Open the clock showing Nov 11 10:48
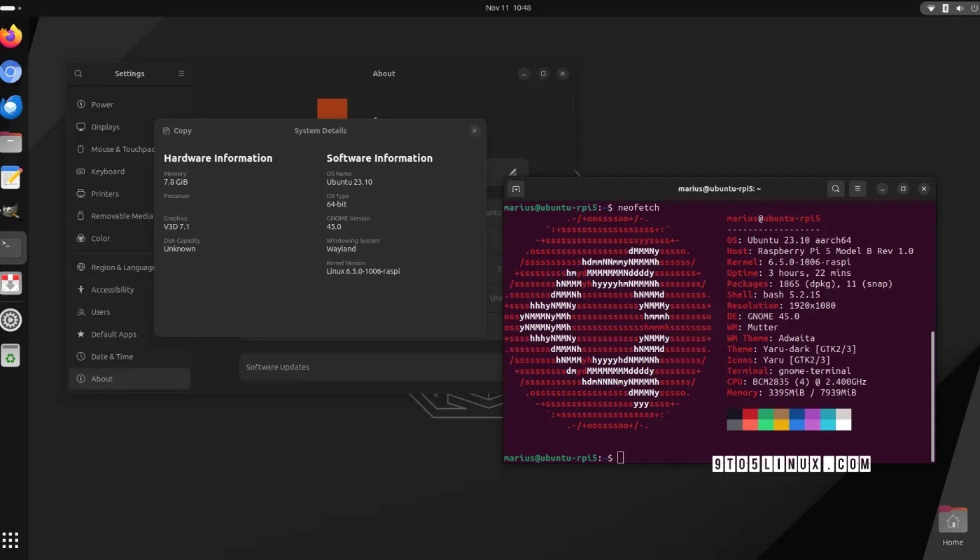 pyautogui.click(x=508, y=8)
